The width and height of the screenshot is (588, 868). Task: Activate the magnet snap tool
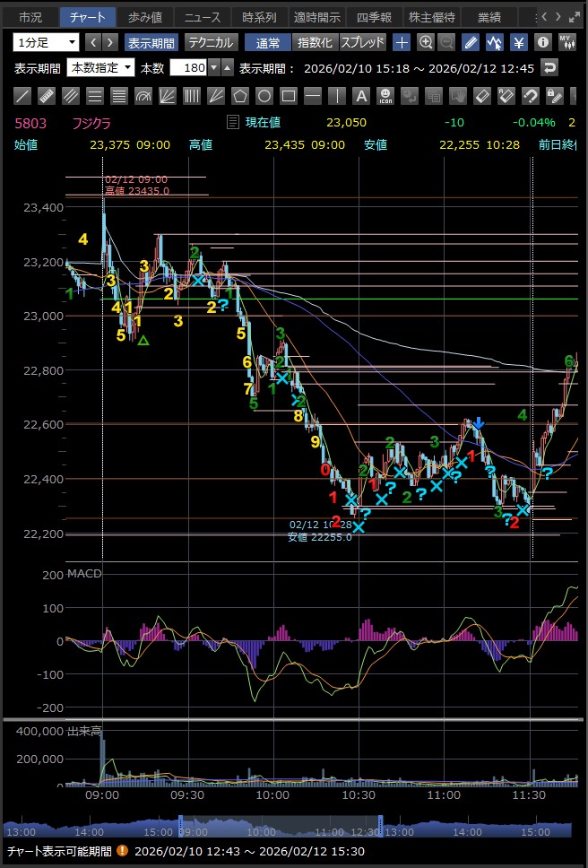pos(530,95)
